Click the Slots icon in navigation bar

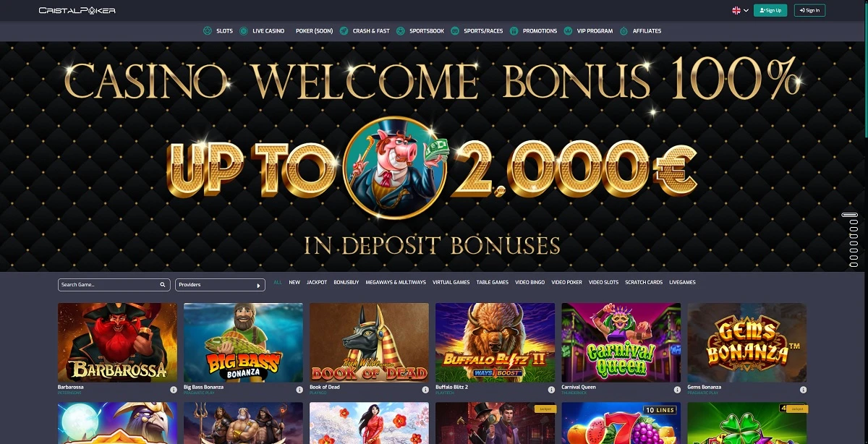pos(208,31)
